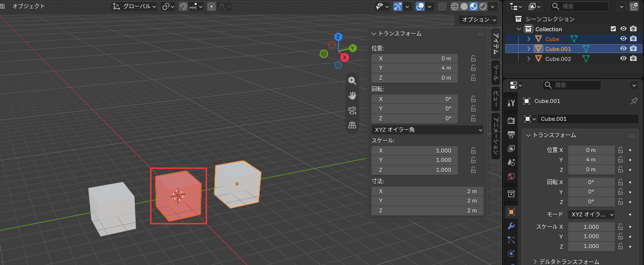Open the Scene properties tab icon
This screenshot has height=265, width=644.
(511, 162)
